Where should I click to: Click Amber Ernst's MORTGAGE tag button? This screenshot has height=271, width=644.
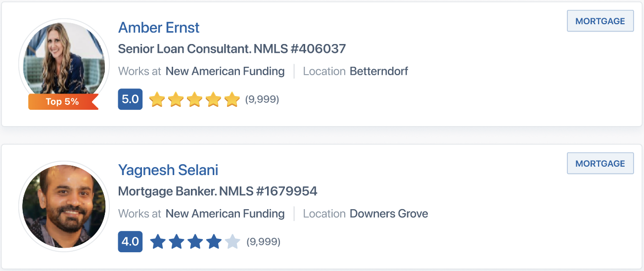600,21
